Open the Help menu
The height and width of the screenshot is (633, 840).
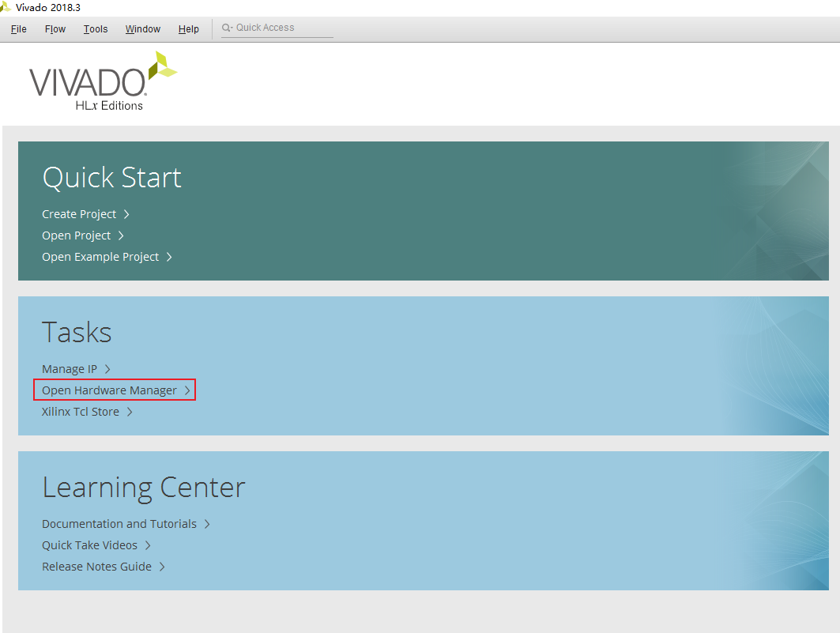pos(189,29)
